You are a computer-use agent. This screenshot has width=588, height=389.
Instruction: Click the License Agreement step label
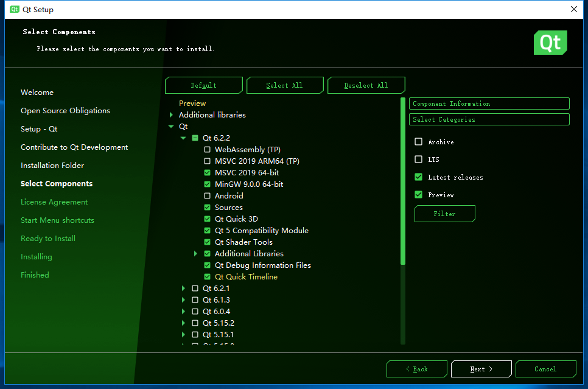[x=54, y=202]
